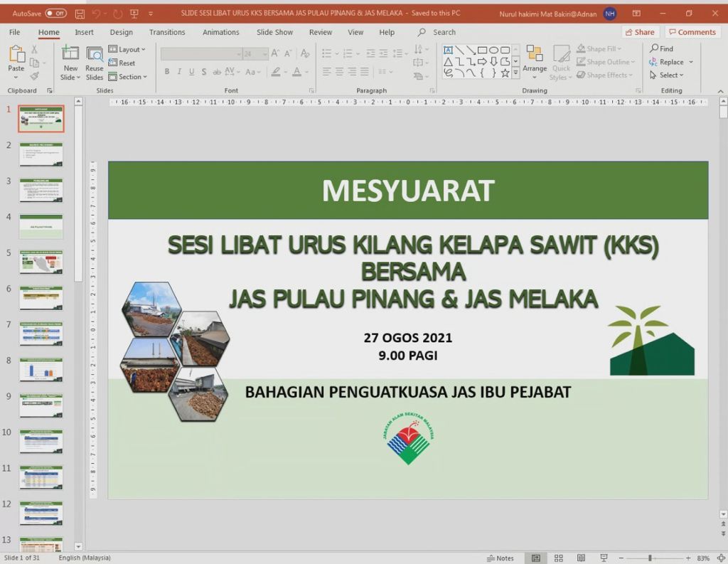This screenshot has height=564, width=728.
Task: Click the Share button
Action: click(640, 32)
